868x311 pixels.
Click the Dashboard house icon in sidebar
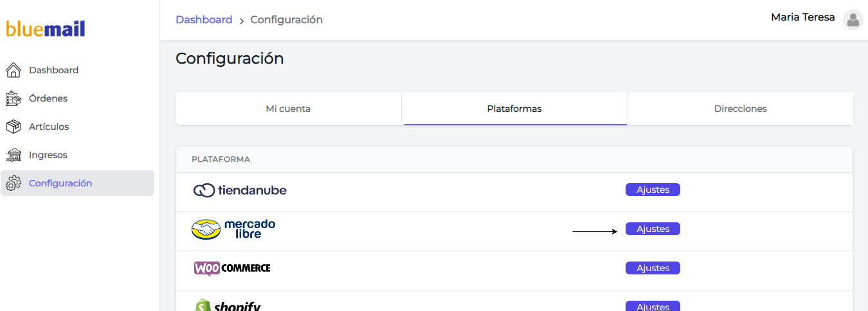tap(13, 70)
